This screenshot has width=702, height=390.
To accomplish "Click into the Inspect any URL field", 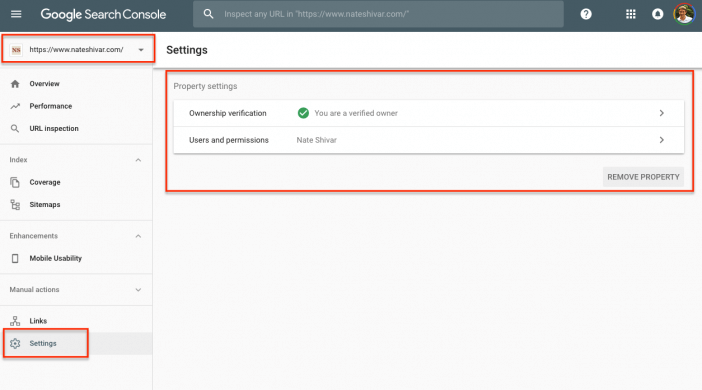I will tap(378, 14).
